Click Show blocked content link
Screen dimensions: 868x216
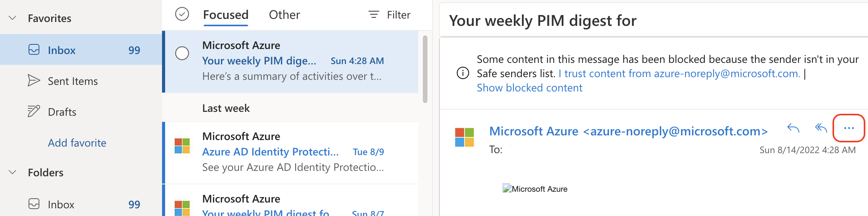click(530, 88)
